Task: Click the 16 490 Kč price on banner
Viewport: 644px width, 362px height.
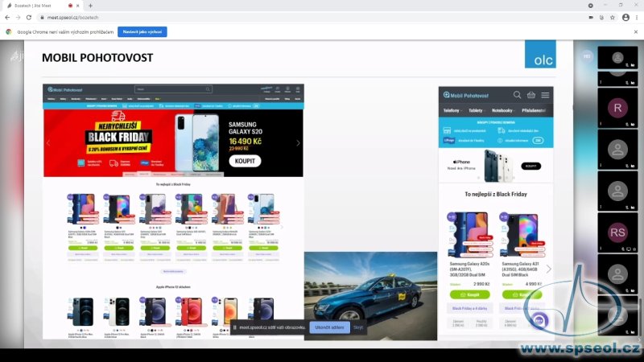Action: coord(246,142)
